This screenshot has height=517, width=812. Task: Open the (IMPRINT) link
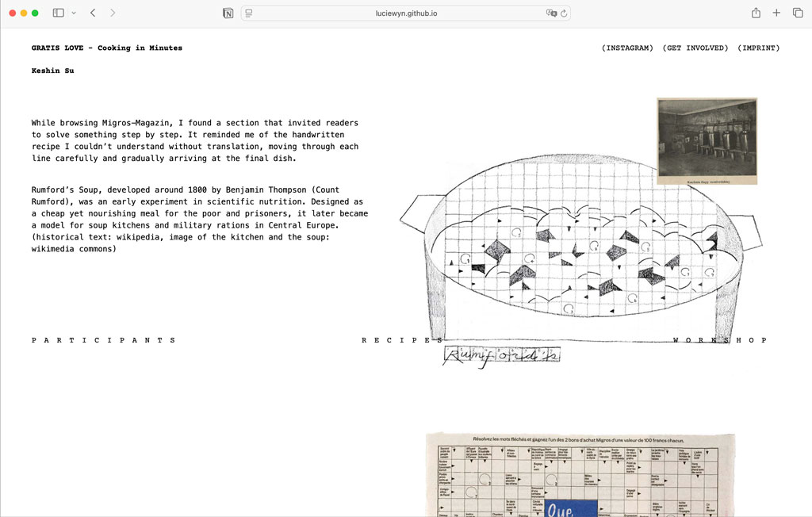pyautogui.click(x=759, y=48)
